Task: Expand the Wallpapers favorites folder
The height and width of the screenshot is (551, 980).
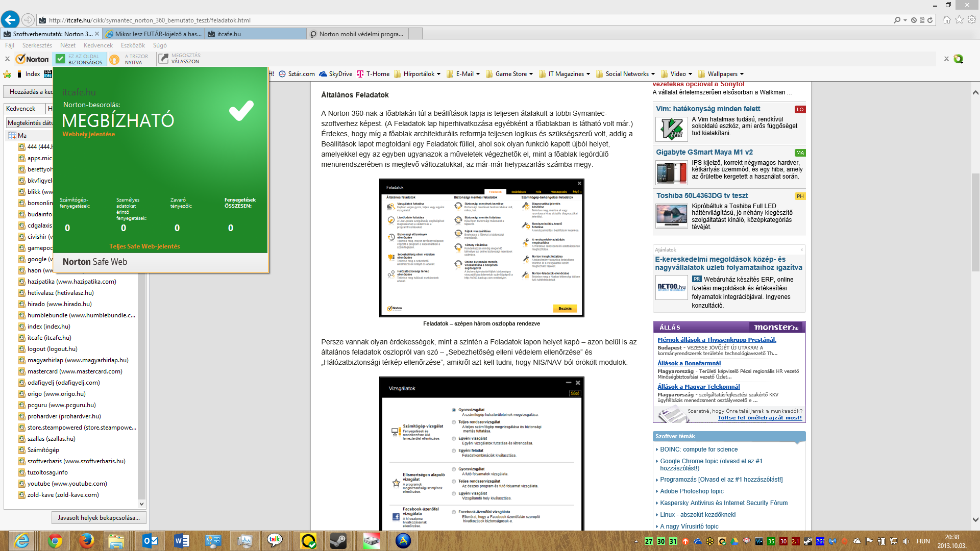Action: [x=721, y=74]
